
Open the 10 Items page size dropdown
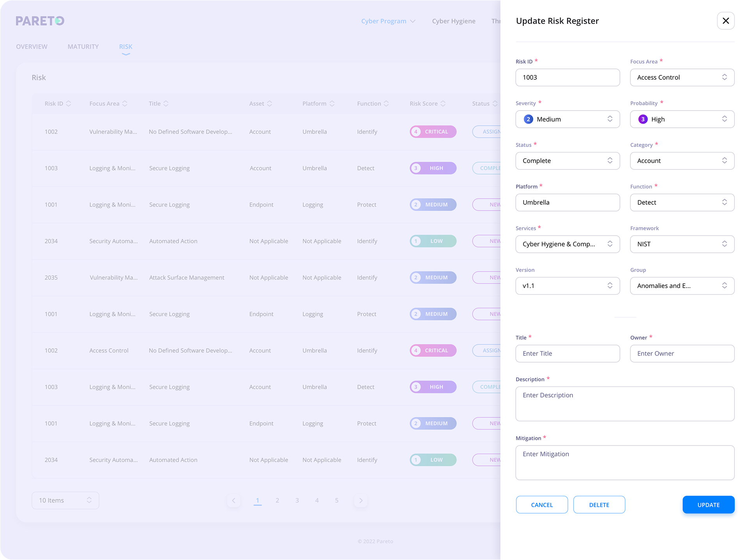coord(65,500)
